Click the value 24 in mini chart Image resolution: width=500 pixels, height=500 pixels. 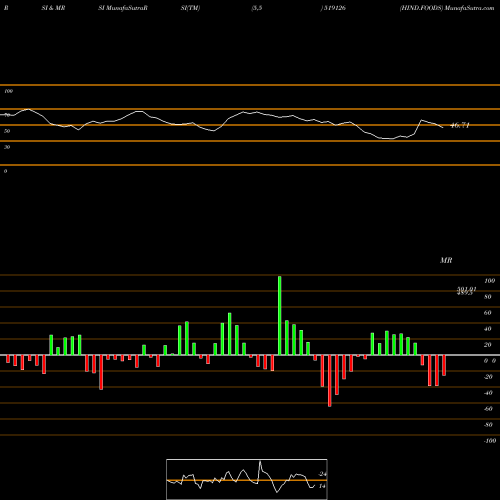click(322, 474)
